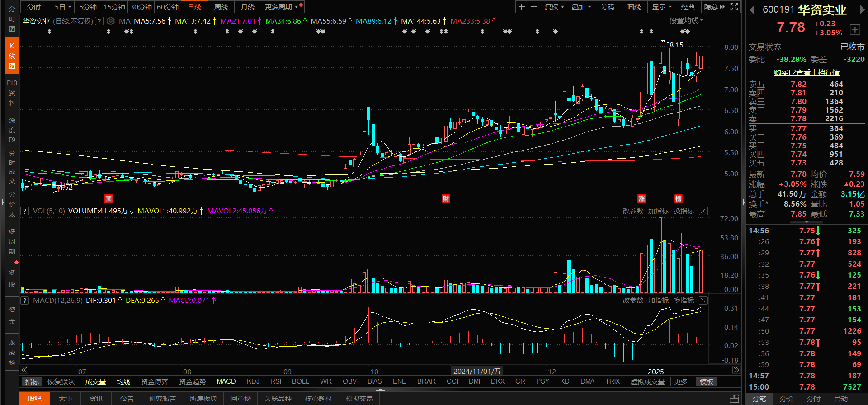Toggle the 成交量 indicator
This screenshot has width=868, height=405.
click(x=95, y=381)
